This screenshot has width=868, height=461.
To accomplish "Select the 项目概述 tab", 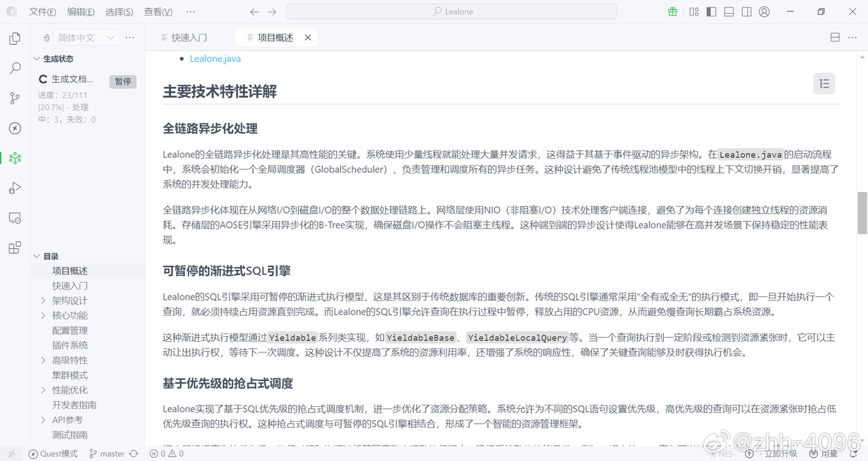I will [x=275, y=38].
